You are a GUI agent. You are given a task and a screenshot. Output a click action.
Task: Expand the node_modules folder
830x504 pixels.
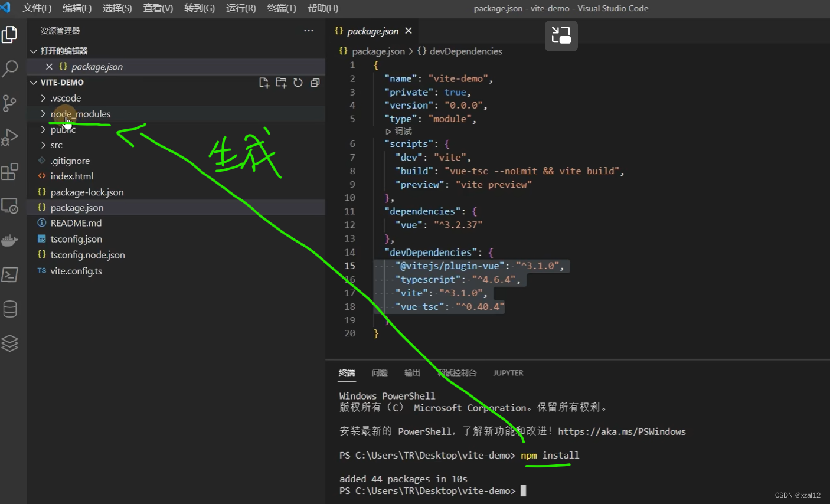pyautogui.click(x=43, y=114)
